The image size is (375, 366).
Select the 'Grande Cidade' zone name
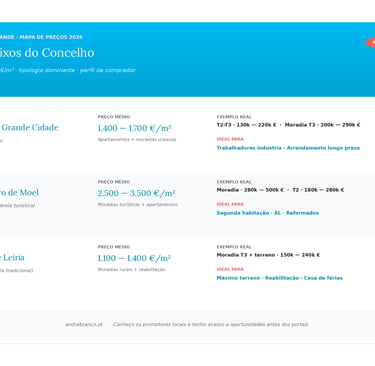[30, 127]
